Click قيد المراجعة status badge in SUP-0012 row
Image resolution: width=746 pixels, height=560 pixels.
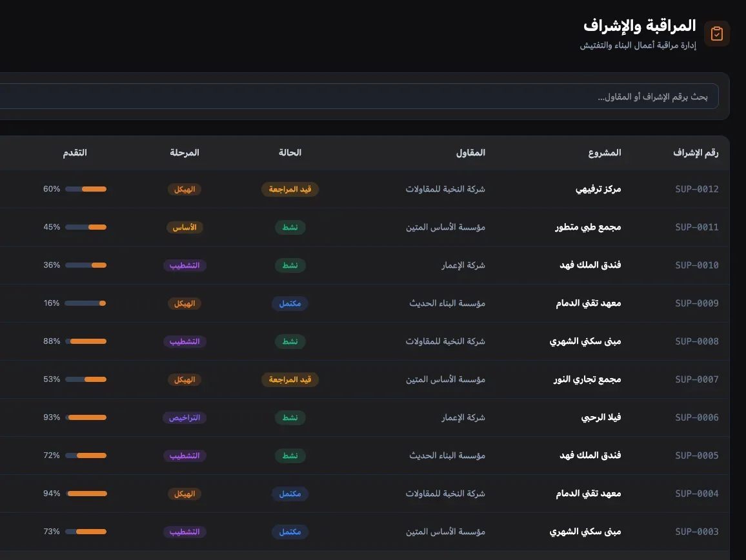tap(290, 190)
